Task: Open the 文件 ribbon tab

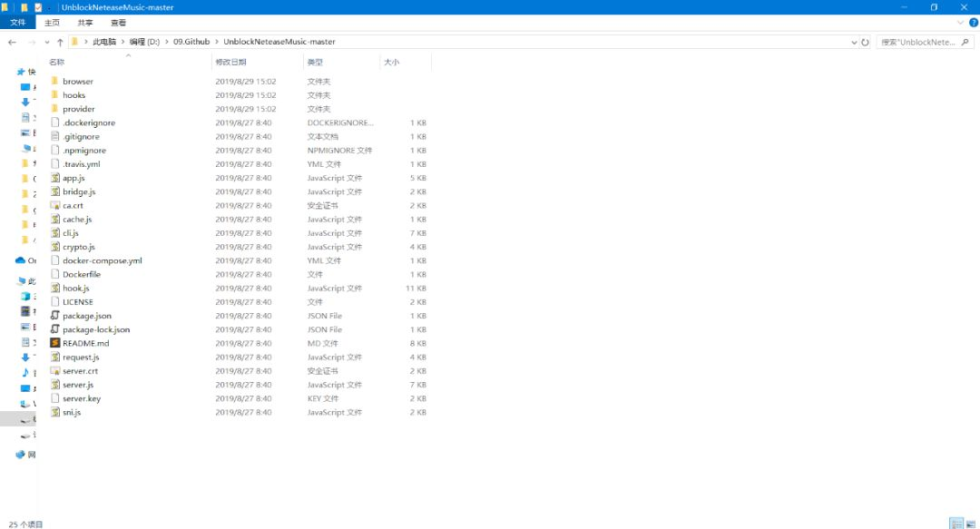Action: (17, 23)
